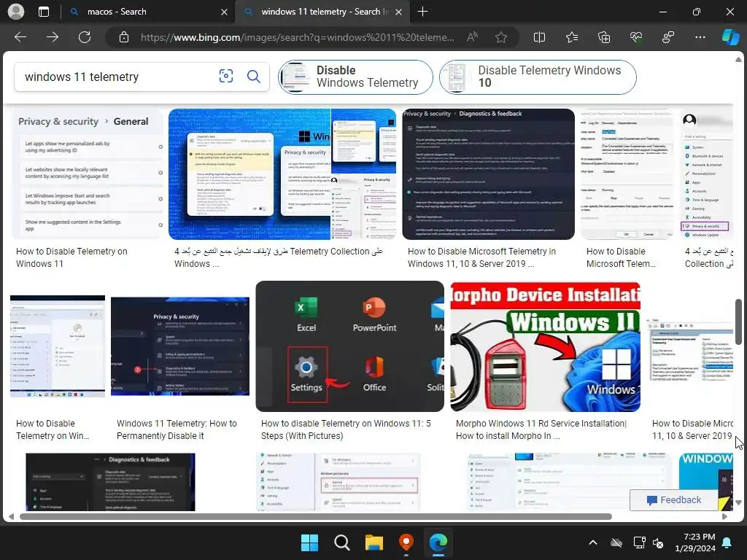Open Settings and more ellipsis menu
Screen dimensions: 747x560
(x=700, y=37)
